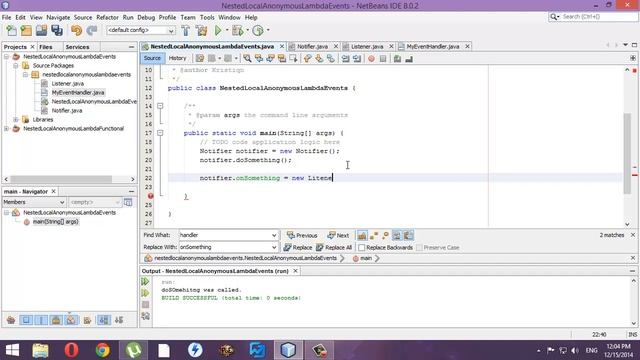Collapse the Source Packages node

(x=16, y=65)
